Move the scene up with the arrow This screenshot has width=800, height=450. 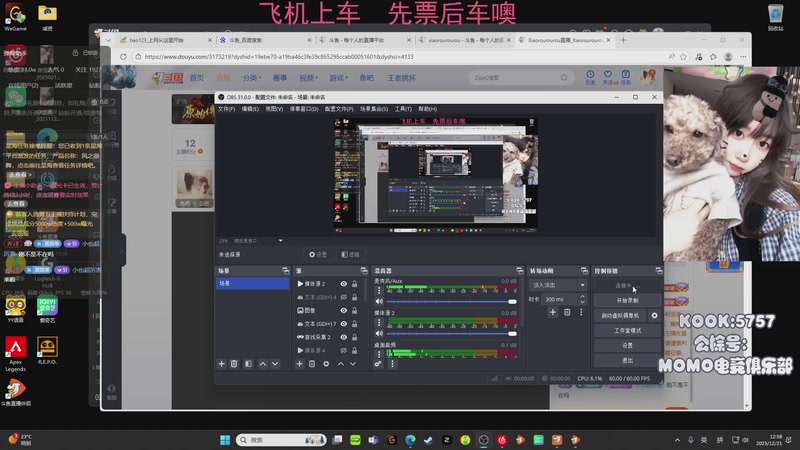click(x=263, y=364)
